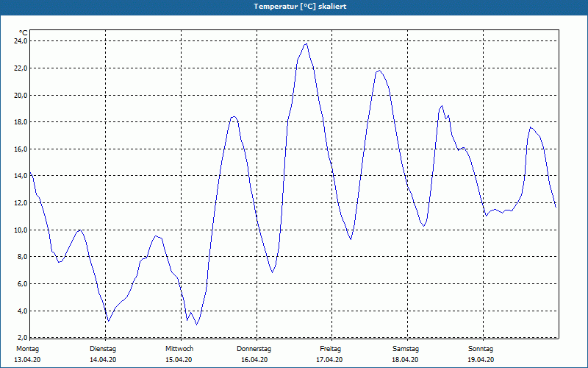Click the 24,0 axis value
The height and width of the screenshot is (368, 588).
21,41
